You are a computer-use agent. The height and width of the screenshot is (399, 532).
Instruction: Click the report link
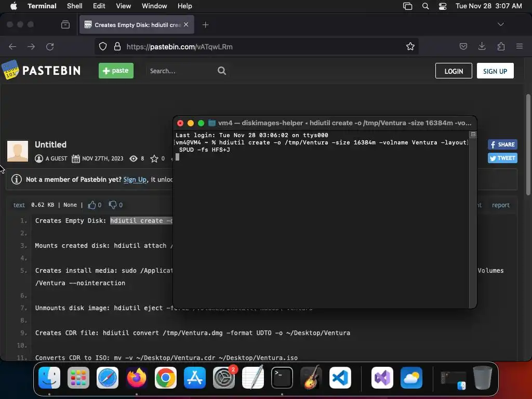pyautogui.click(x=500, y=205)
